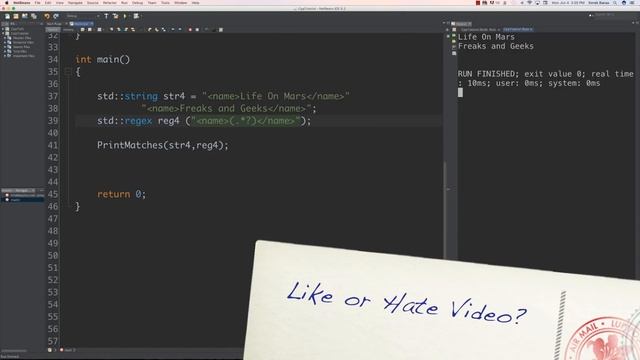Click 'std::string str4' on line 37
Viewport: 640px width, 360px height.
(141, 96)
